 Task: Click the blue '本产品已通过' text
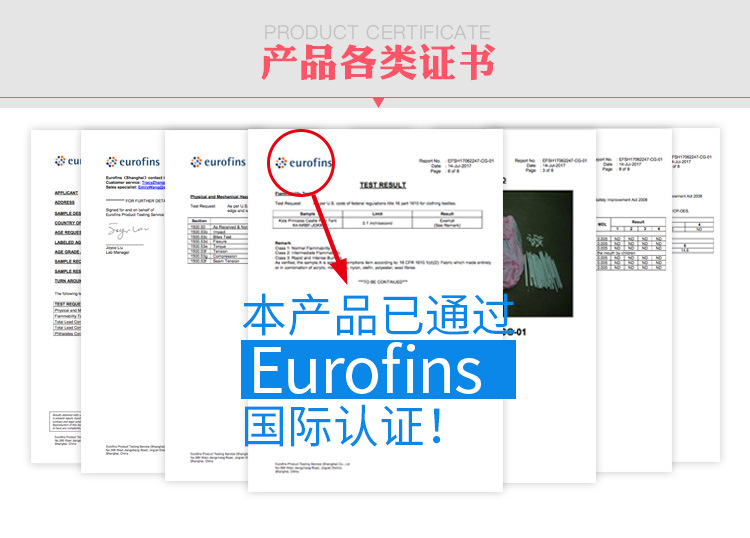[378, 315]
